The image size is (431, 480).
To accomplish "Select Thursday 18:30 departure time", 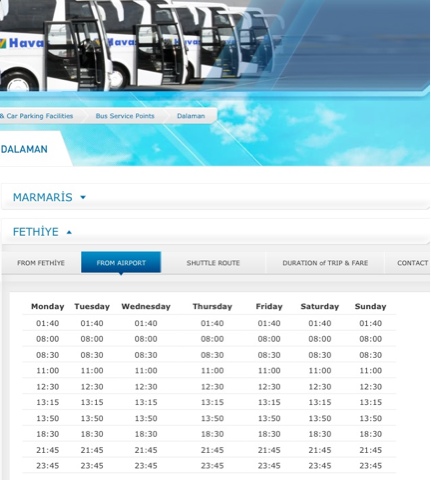I will coord(212,434).
